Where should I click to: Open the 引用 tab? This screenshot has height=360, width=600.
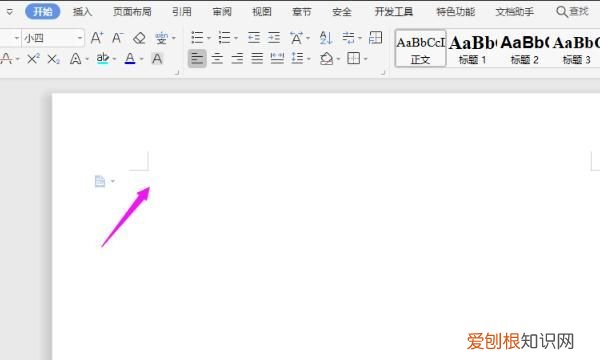[x=181, y=11]
